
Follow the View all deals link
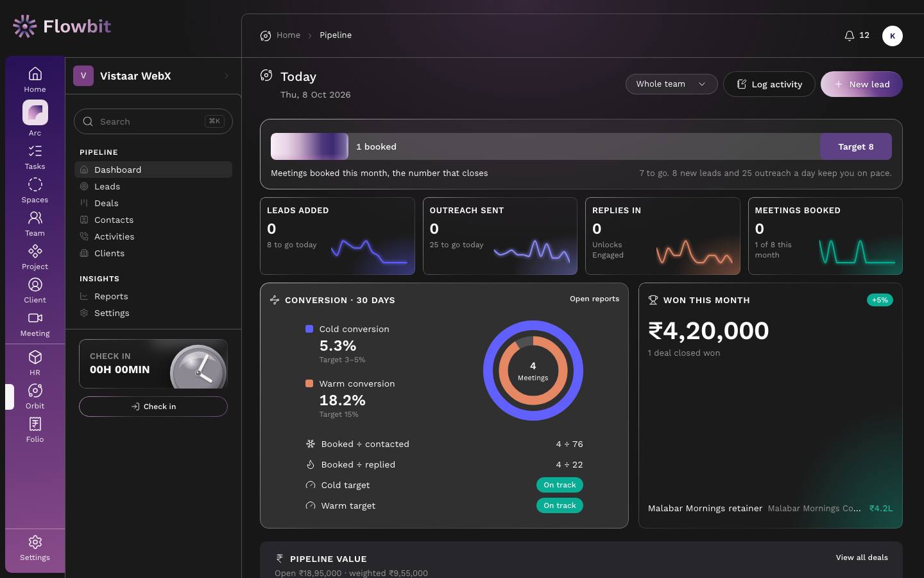862,557
